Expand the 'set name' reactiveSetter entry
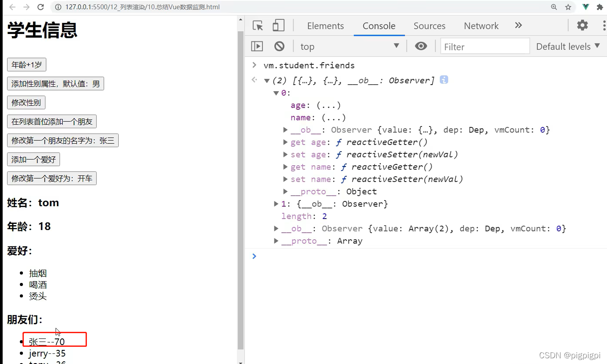Viewport: 607px width, 364px height. [x=285, y=179]
